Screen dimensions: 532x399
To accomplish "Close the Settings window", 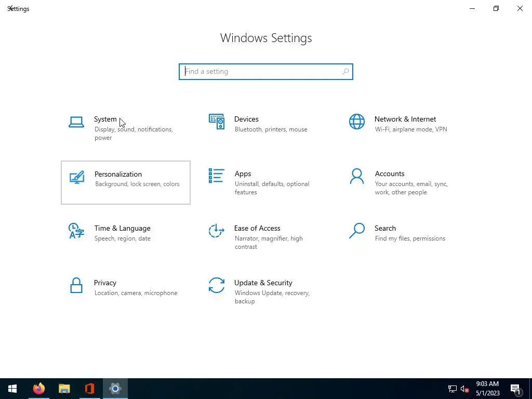I will point(520,8).
